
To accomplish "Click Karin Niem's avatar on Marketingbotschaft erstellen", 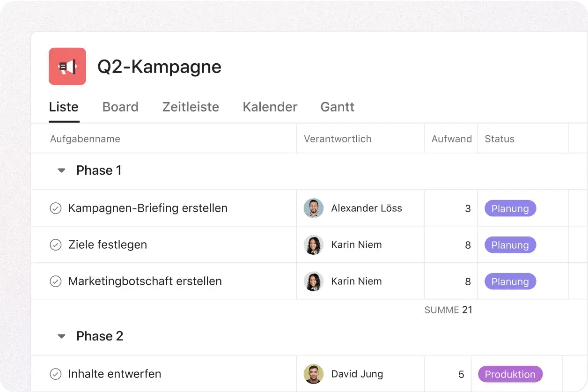I will (x=313, y=281).
